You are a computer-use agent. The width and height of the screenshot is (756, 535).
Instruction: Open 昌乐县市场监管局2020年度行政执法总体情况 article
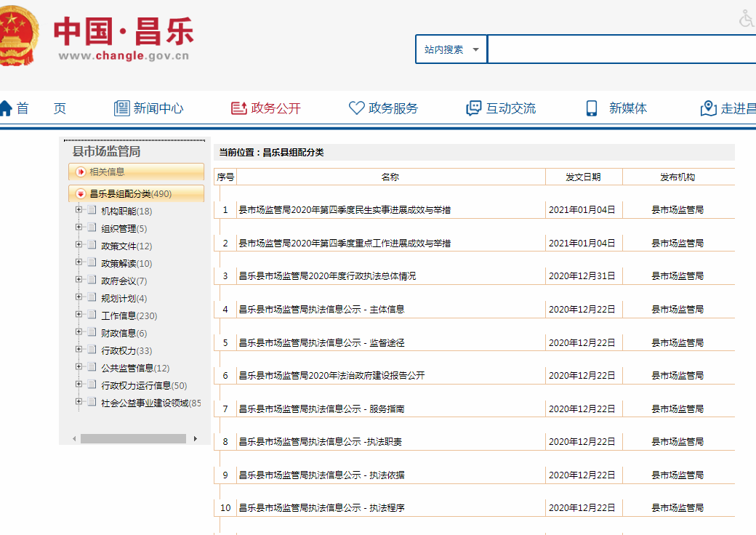coord(327,276)
